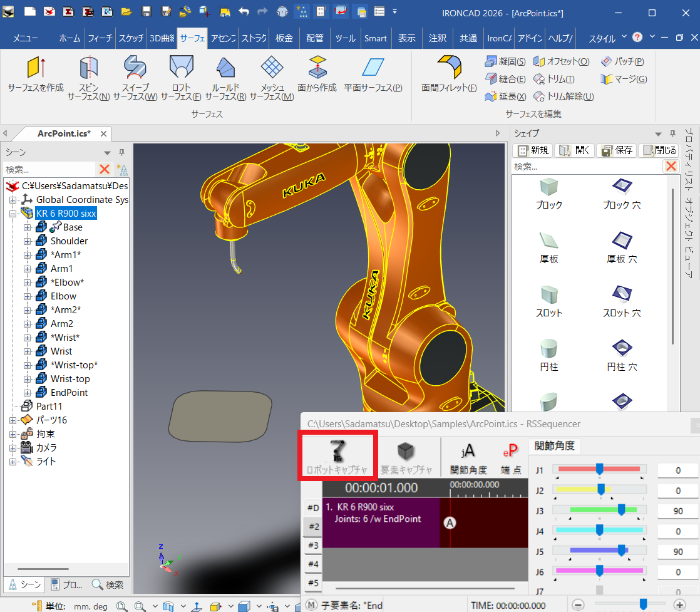Open the 板金 ribbon tab
The width and height of the screenshot is (700, 612).
point(284,38)
